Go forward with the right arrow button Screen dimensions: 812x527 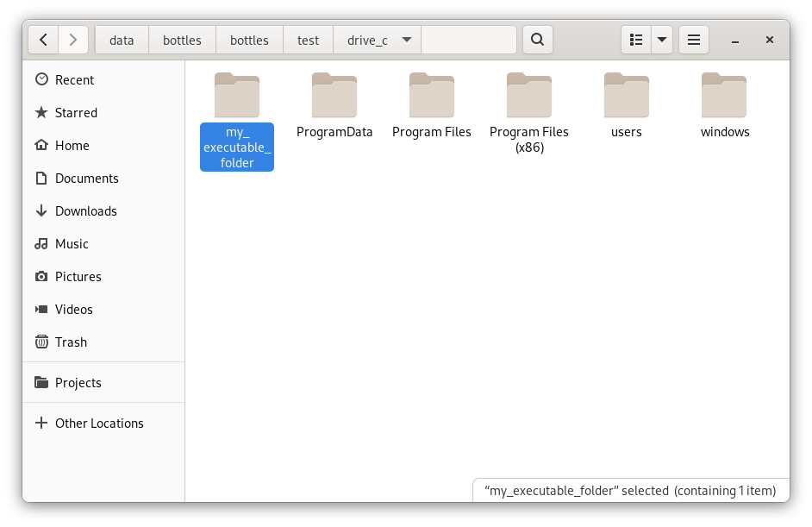[x=73, y=40]
